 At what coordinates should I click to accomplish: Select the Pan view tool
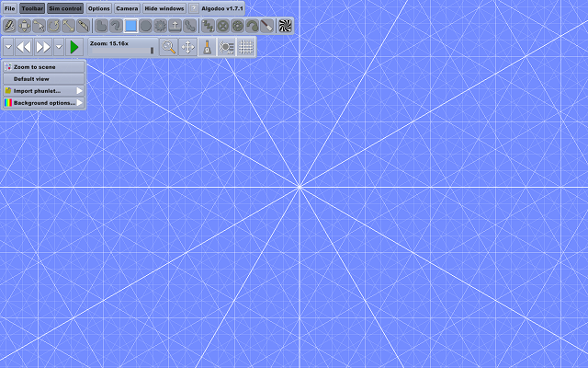[188, 47]
